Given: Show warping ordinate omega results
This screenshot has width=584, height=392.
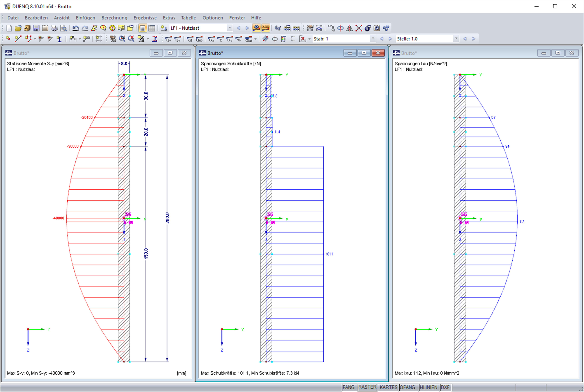Looking at the screenshot, I should (190, 39).
